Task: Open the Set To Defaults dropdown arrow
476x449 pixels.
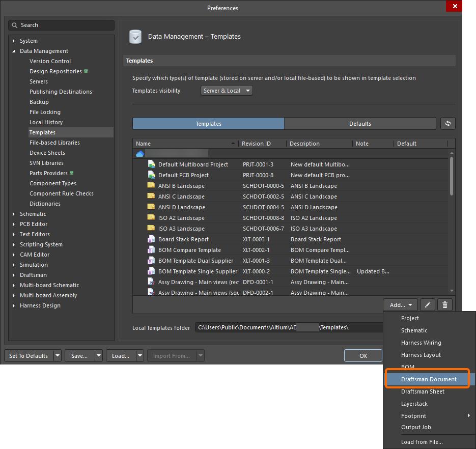Action: tap(58, 356)
